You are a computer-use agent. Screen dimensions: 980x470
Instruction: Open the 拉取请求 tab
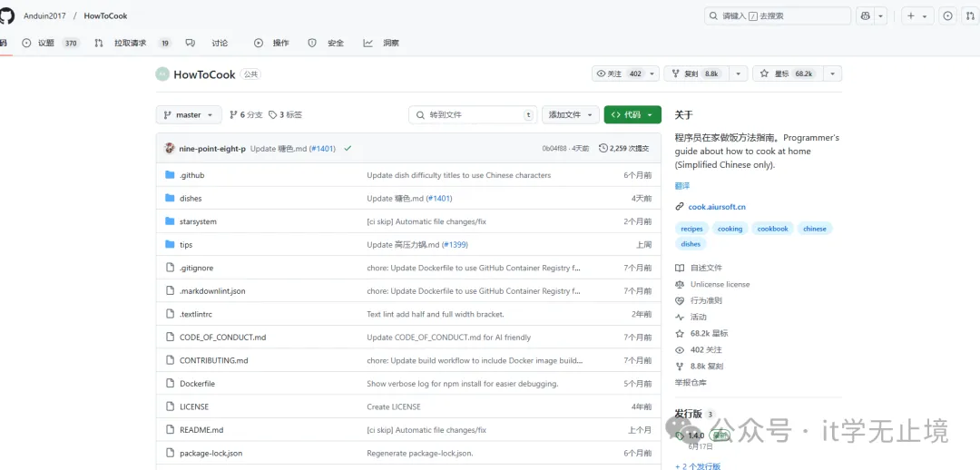click(132, 44)
